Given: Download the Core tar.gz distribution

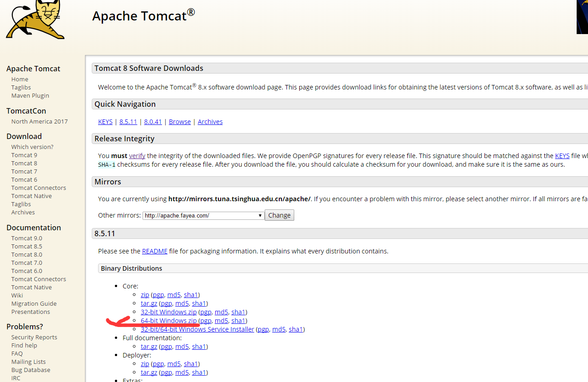Looking at the screenshot, I should [149, 303].
